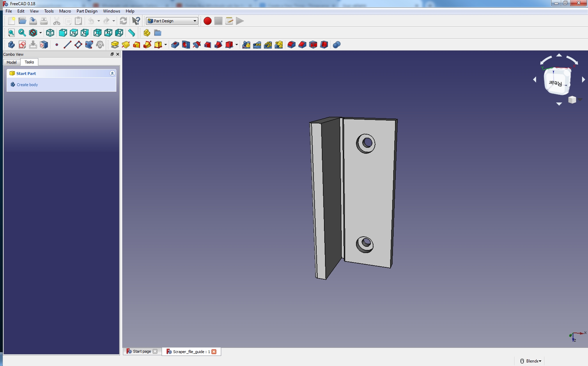Screen dimensions: 588x366
Task: Set isometric view with axonometric icon
Action: click(x=50, y=33)
